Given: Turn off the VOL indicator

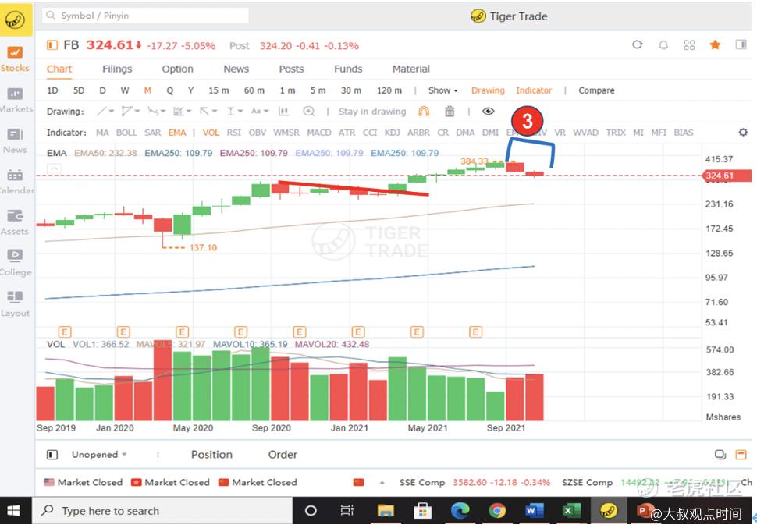Looking at the screenshot, I should [211, 133].
